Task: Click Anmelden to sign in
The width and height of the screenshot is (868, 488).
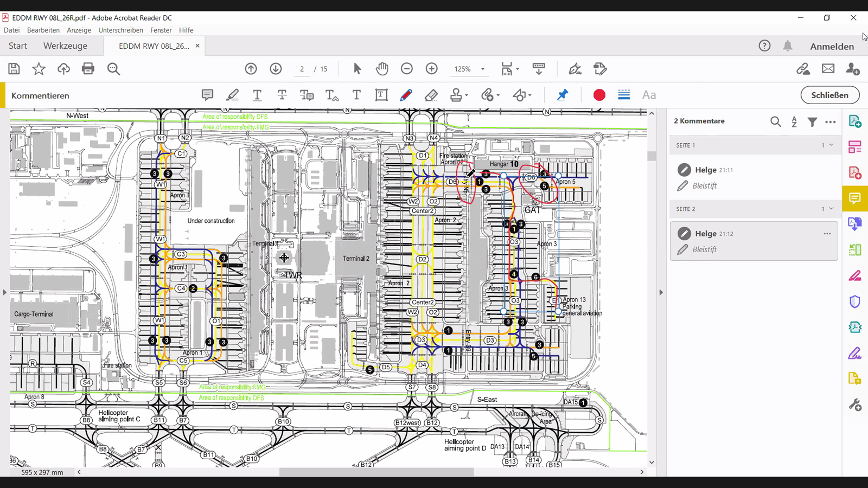Action: [x=832, y=47]
